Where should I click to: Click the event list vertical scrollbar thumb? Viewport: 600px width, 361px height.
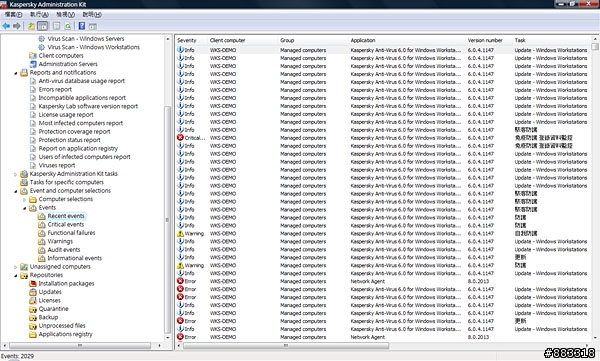[x=595, y=47]
